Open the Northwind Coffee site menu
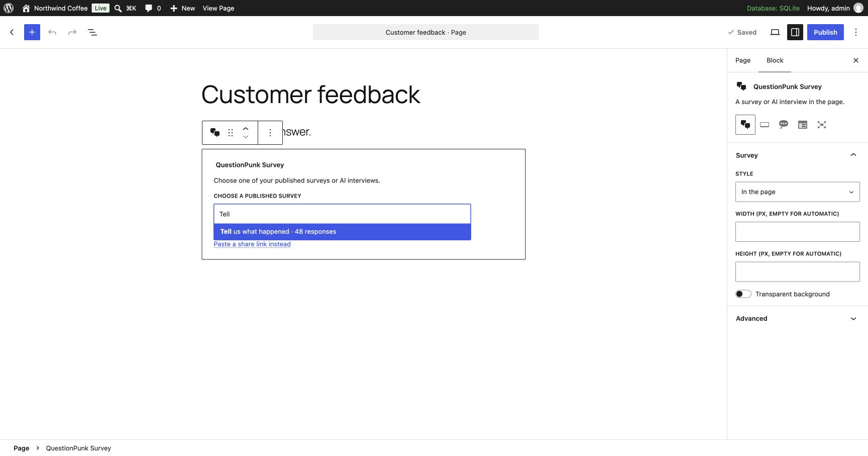Viewport: 868px width, 456px height. 55,8
